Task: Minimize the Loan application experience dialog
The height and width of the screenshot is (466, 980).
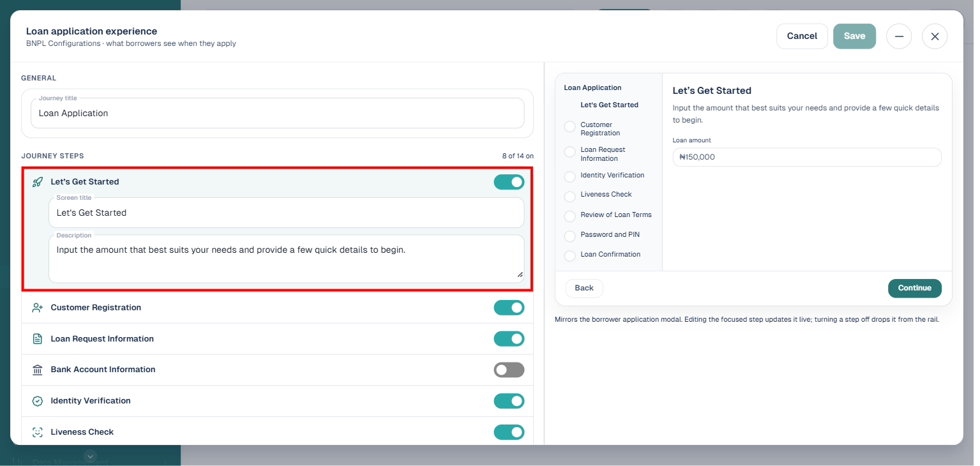Action: (x=899, y=36)
